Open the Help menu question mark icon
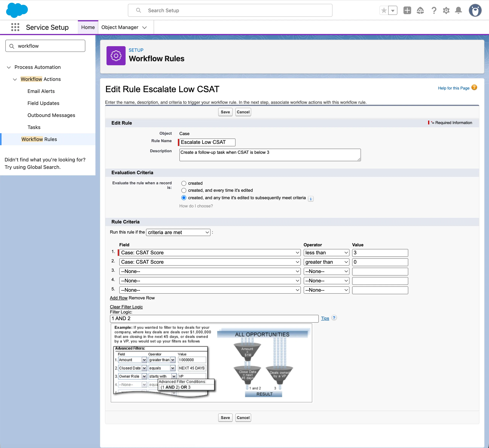 (434, 10)
